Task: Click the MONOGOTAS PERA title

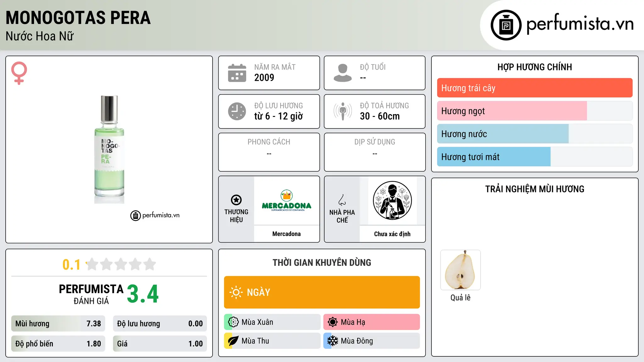Action: coord(78,18)
